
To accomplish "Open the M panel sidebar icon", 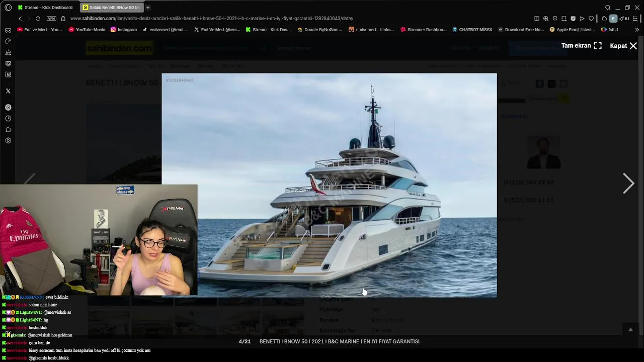I will click(8, 74).
